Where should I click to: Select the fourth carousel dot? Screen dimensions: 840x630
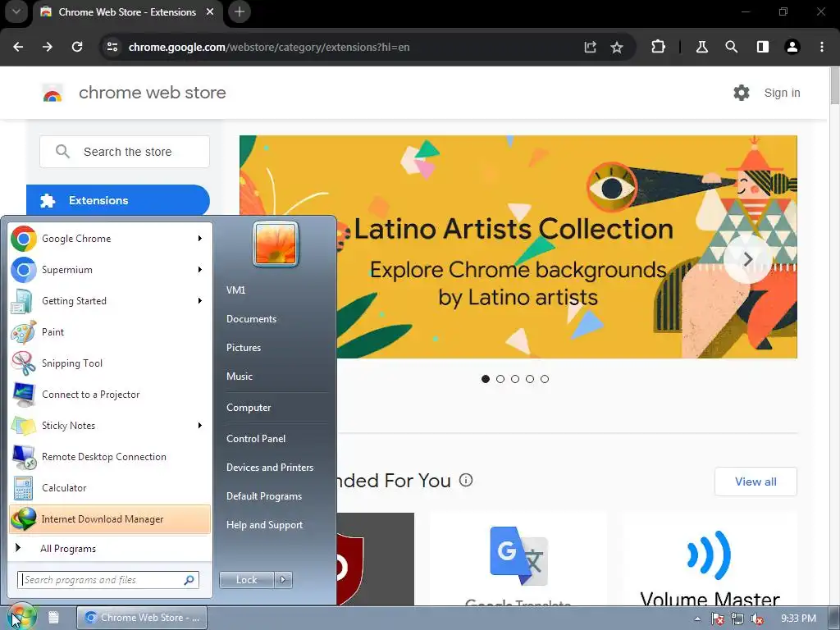coord(530,379)
